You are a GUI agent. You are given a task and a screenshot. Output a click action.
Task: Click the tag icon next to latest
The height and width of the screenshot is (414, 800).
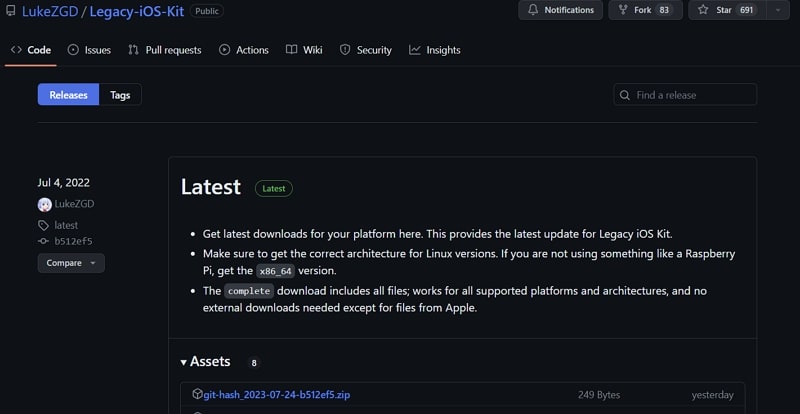coord(43,225)
